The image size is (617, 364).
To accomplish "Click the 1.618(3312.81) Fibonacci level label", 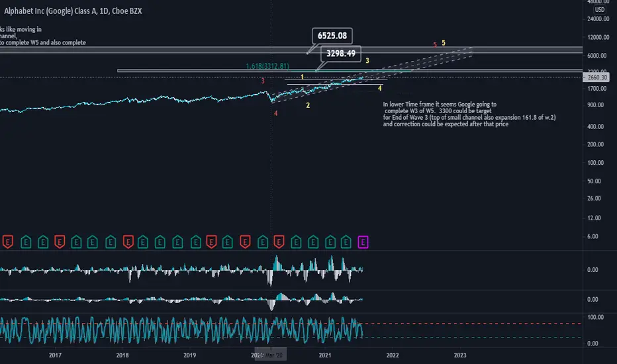I will tap(267, 66).
